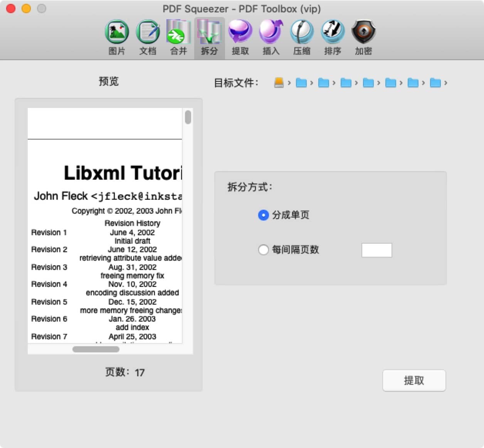Click the 提取 button at bottom right
Viewport: 484px width, 448px height.
click(x=414, y=381)
